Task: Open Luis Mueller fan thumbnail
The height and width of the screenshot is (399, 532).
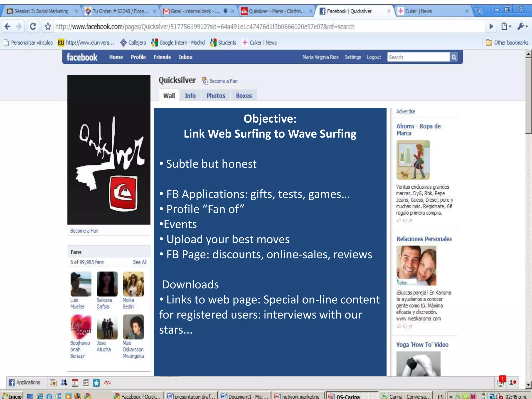Action: coord(81,284)
